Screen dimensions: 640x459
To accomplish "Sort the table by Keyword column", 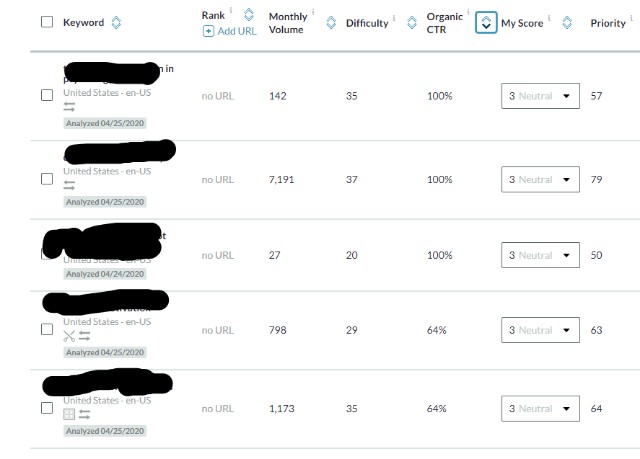I will click(116, 22).
